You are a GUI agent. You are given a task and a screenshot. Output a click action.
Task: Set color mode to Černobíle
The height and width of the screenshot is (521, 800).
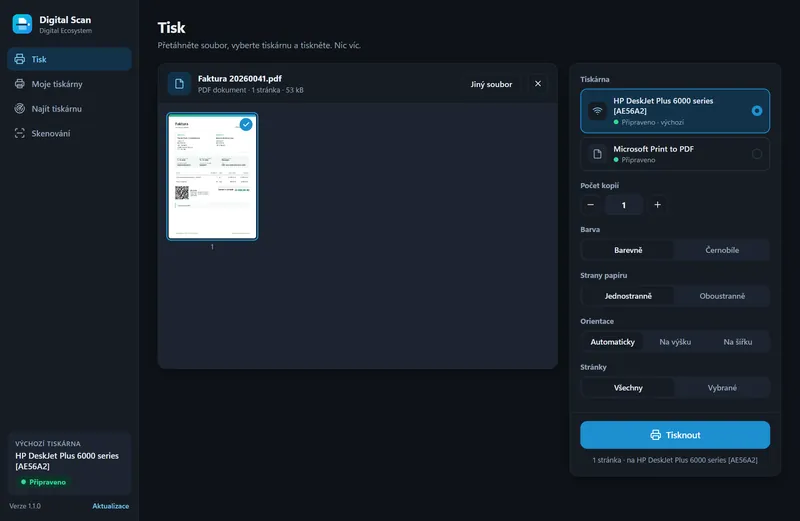pos(722,250)
